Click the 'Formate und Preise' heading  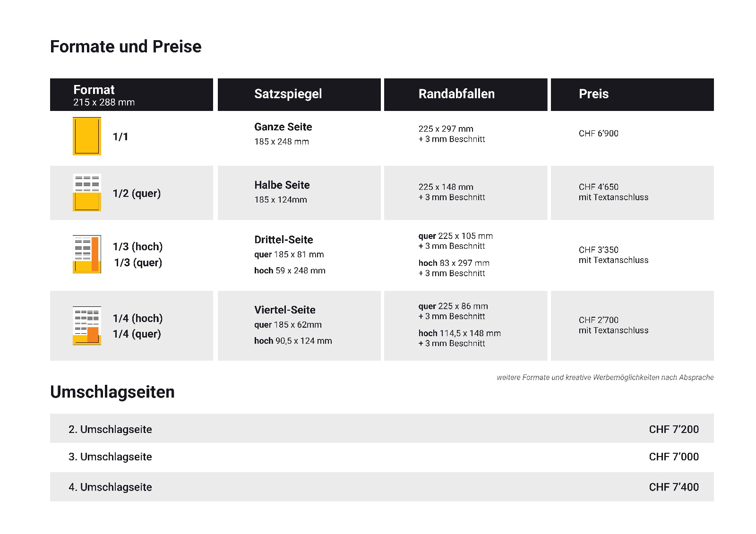126,47
